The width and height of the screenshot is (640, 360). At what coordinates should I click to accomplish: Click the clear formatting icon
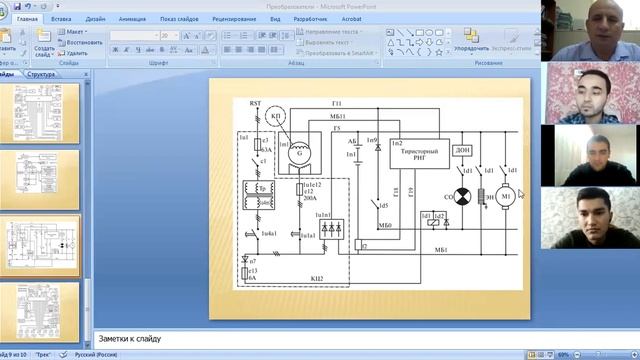(x=210, y=36)
